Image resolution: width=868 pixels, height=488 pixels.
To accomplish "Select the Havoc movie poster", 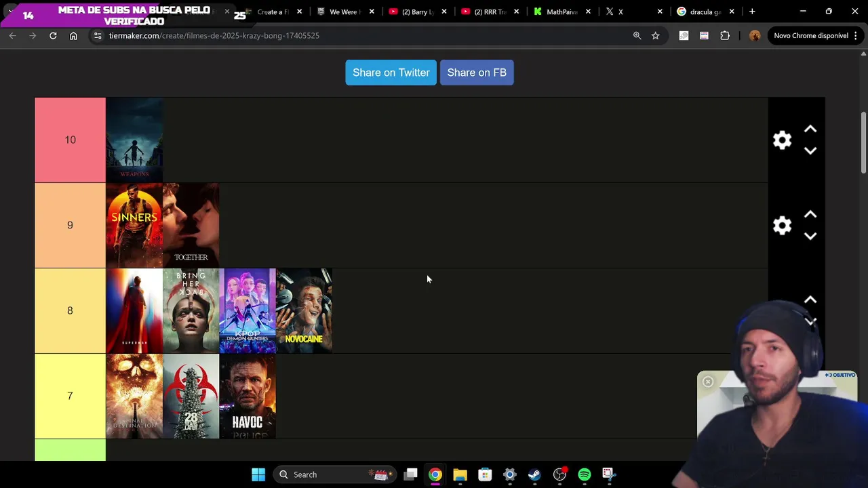I will point(248,396).
